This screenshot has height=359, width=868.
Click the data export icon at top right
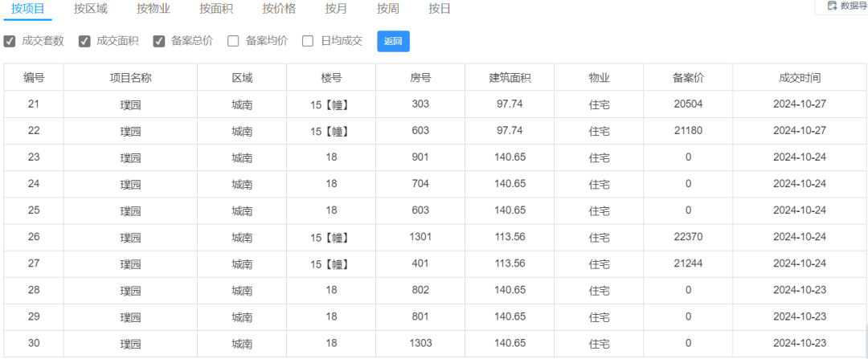(831, 6)
